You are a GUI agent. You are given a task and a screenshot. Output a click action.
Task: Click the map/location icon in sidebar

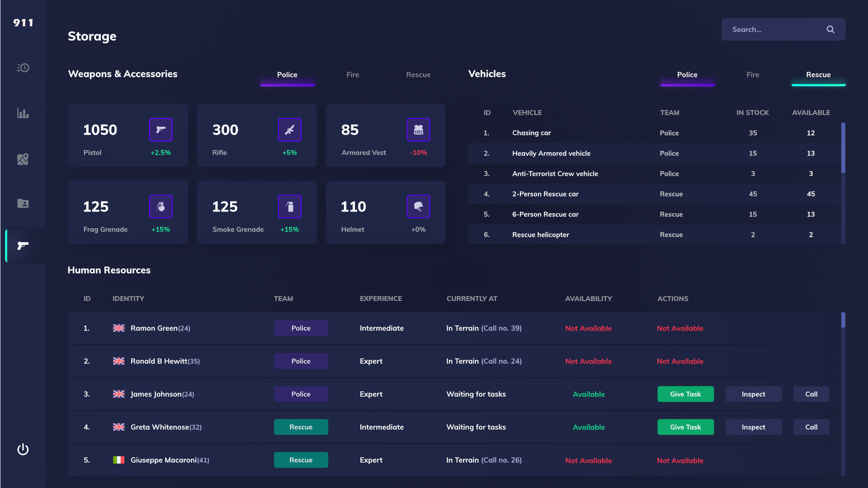point(23,159)
